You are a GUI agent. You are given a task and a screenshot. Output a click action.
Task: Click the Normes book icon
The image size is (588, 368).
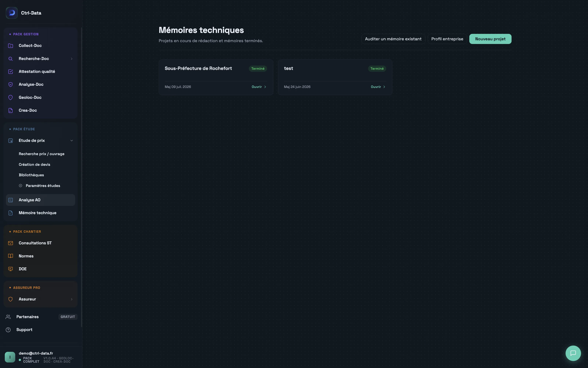pyautogui.click(x=10, y=256)
